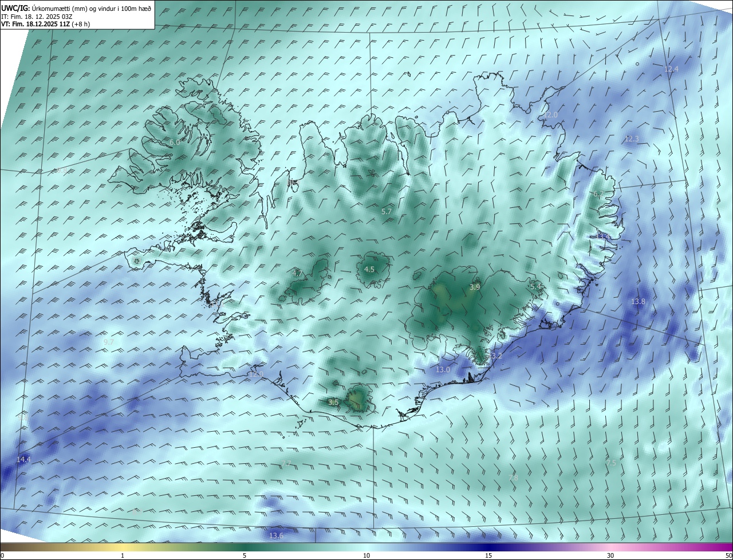Viewport: 733px width, 560px height.
Task: Click the 3.5 value label
Action: click(x=333, y=403)
